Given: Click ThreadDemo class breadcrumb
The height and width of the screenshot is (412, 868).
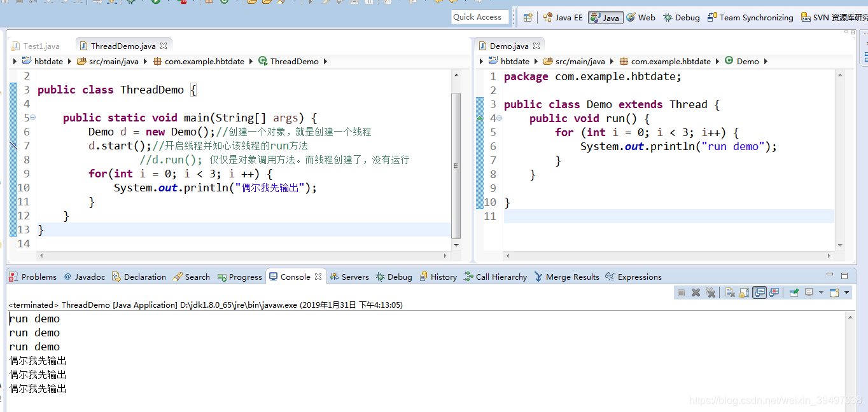Looking at the screenshot, I should pos(289,62).
